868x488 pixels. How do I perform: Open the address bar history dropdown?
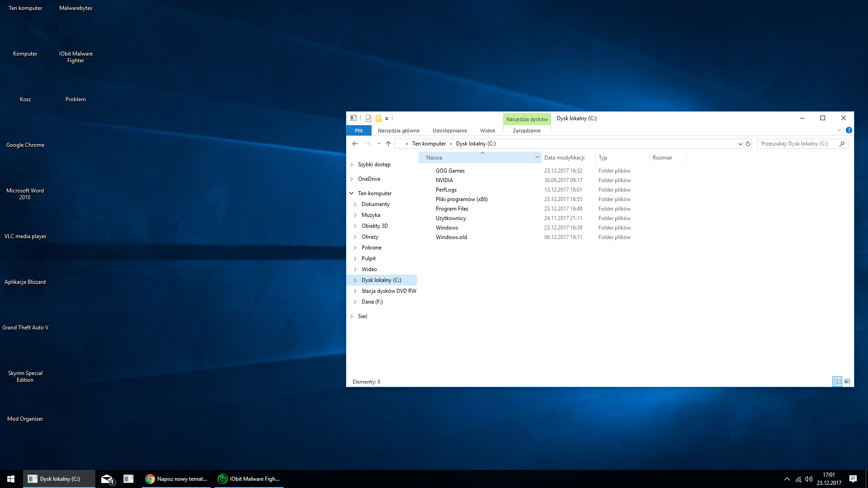pyautogui.click(x=740, y=144)
